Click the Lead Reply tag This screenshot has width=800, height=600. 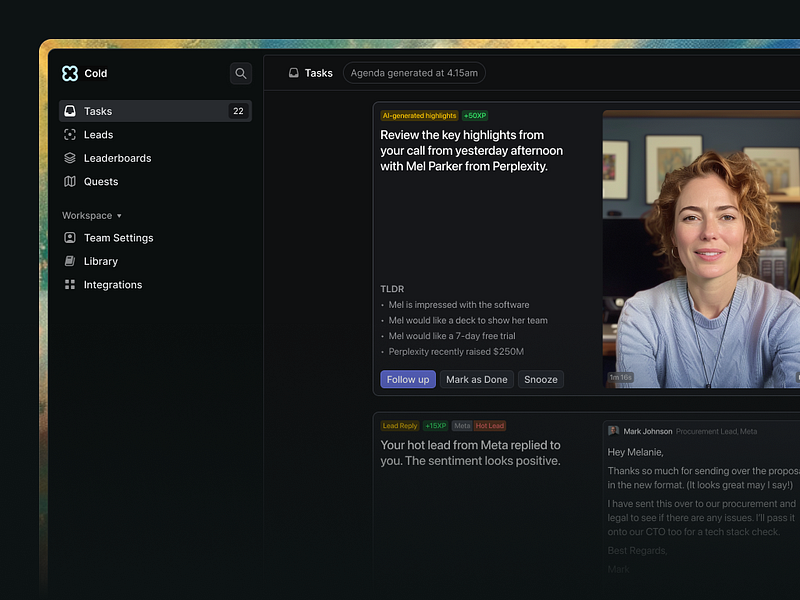400,426
